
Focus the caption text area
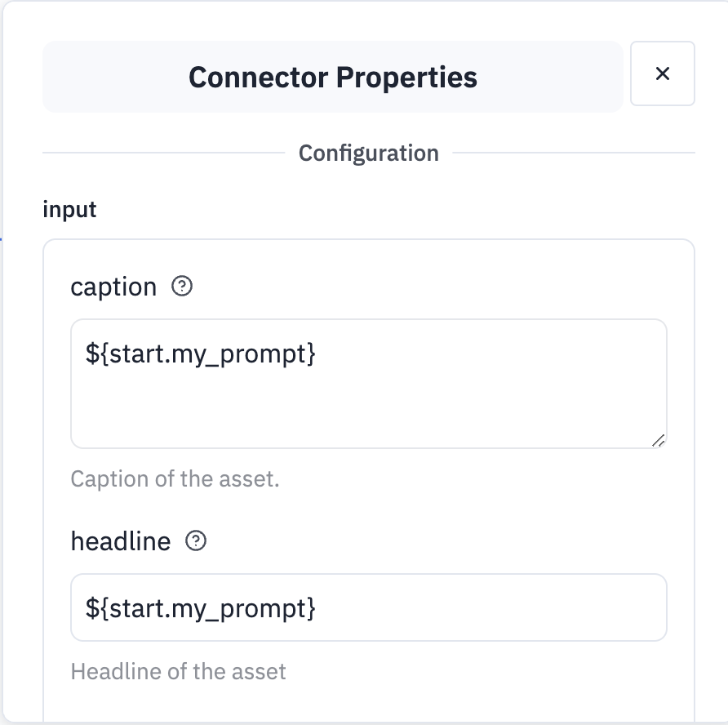[x=369, y=384]
